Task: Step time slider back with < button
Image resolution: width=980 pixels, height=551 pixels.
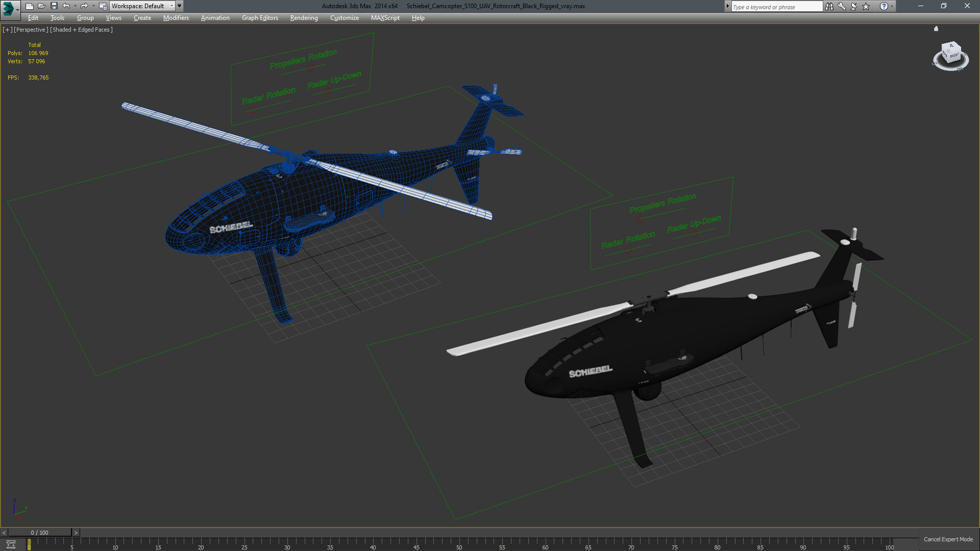Action: [x=4, y=533]
